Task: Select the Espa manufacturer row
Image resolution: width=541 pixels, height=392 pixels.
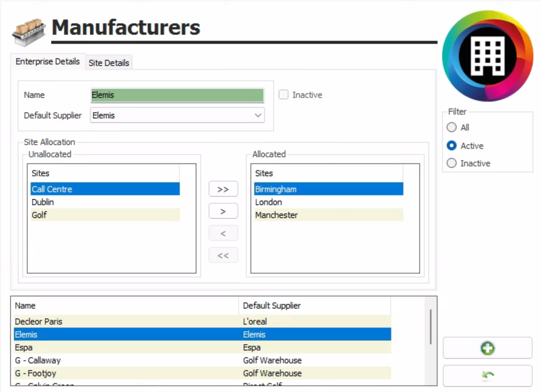Action: (202, 347)
